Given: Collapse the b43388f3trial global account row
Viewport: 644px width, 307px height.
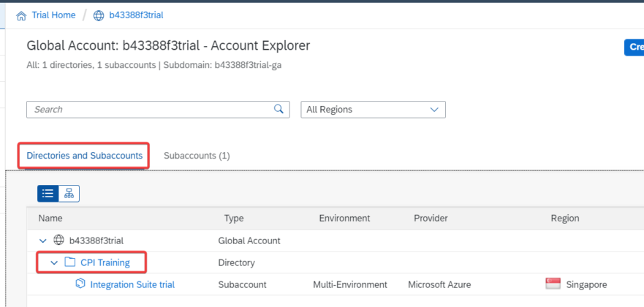Looking at the screenshot, I should pyautogui.click(x=42, y=240).
